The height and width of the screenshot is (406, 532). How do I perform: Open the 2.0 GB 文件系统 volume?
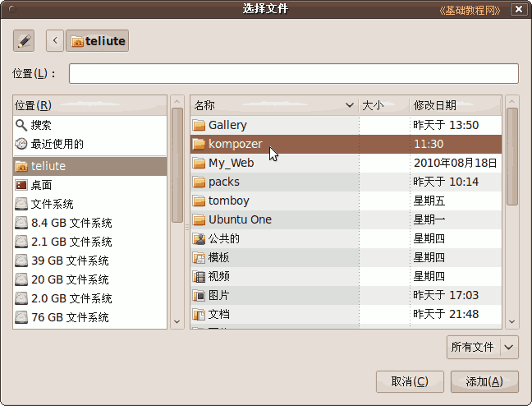(x=90, y=298)
